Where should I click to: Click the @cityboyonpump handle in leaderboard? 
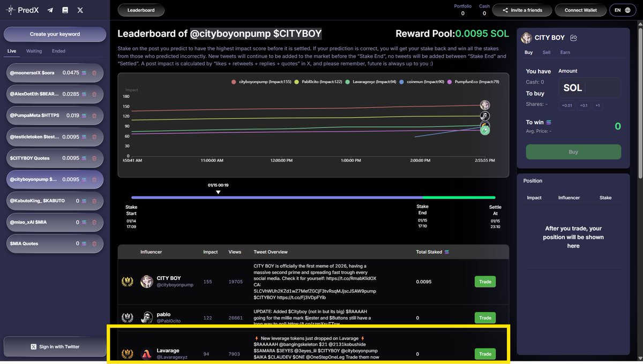(175, 285)
